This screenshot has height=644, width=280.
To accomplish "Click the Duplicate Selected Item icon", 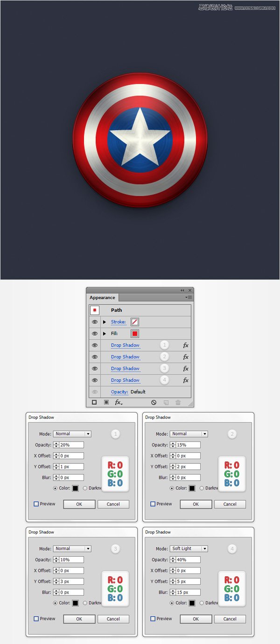I will click(x=166, y=402).
